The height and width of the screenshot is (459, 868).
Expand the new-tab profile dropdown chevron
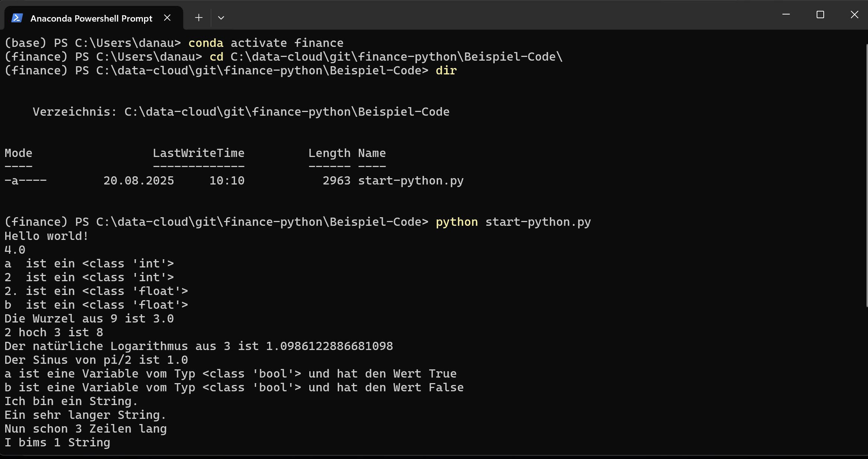click(x=221, y=18)
